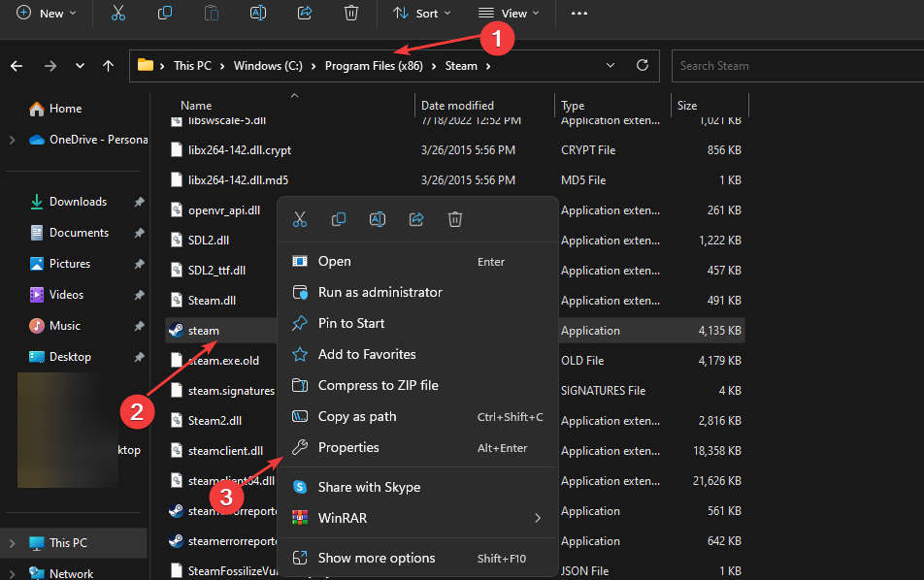This screenshot has height=580, width=924.
Task: Open Properties from the context menu
Action: 417,447
